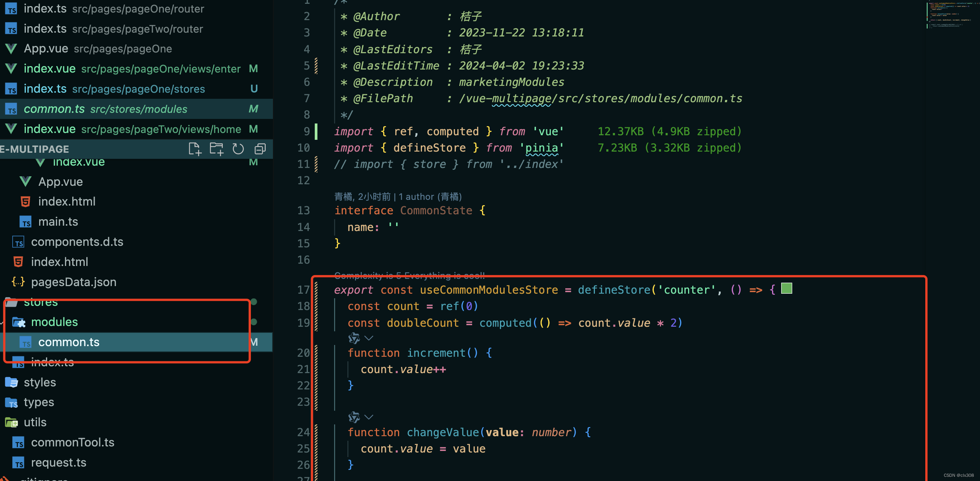This screenshot has width=980, height=481.
Task: Click the New Folder icon in explorer header
Action: point(216,149)
